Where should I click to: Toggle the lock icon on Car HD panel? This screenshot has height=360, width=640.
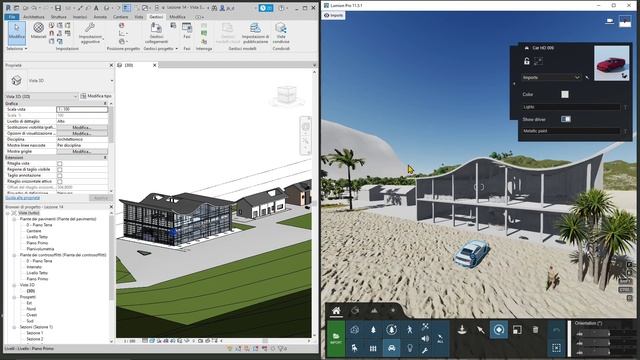(x=527, y=61)
